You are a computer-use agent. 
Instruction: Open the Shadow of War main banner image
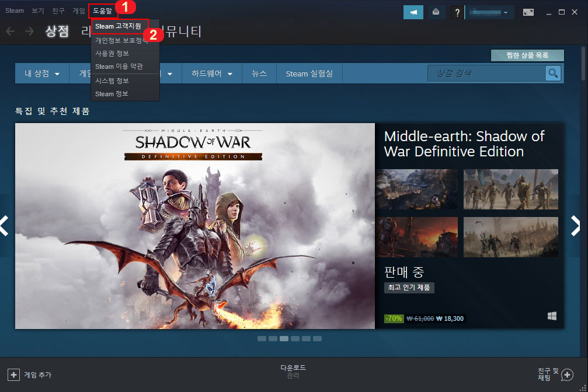pos(195,226)
